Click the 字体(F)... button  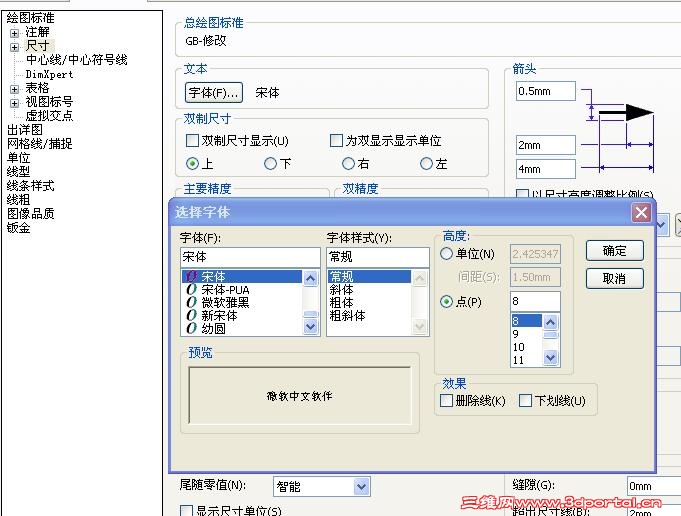[x=214, y=93]
